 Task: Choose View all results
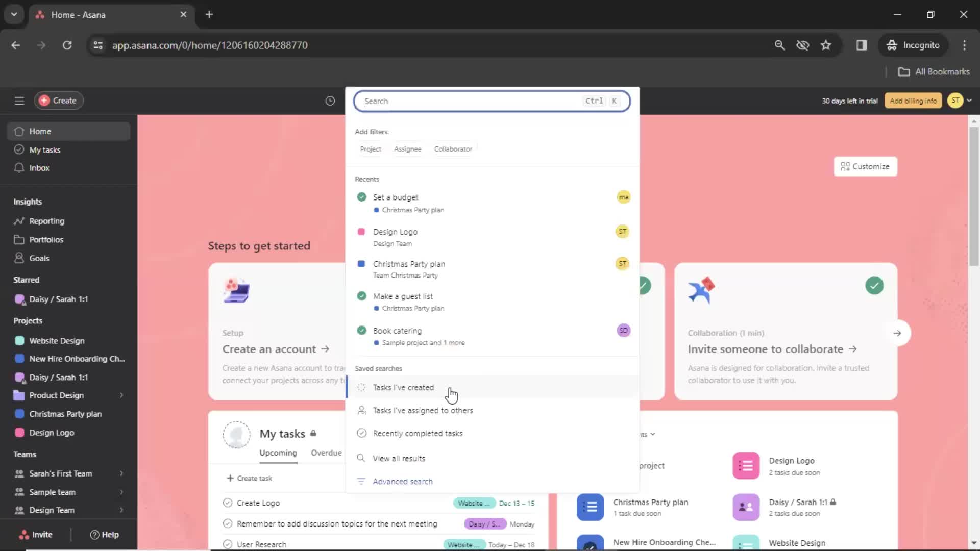492,458
